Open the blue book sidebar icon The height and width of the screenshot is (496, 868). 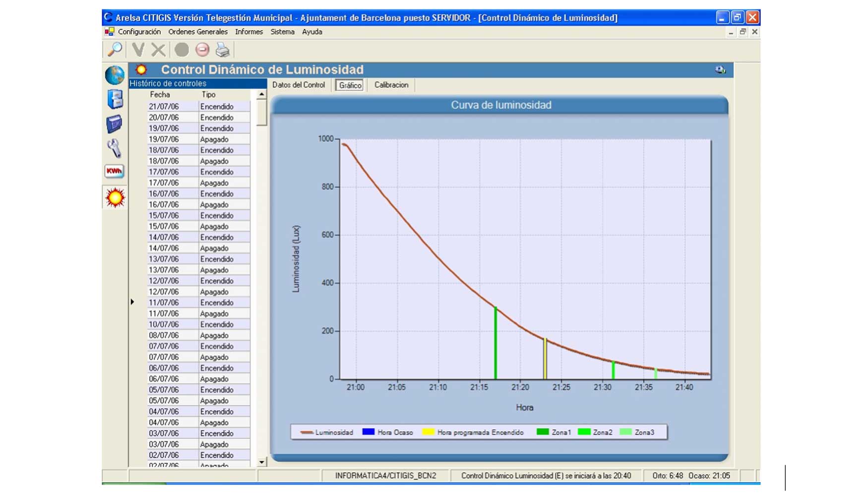click(x=114, y=124)
